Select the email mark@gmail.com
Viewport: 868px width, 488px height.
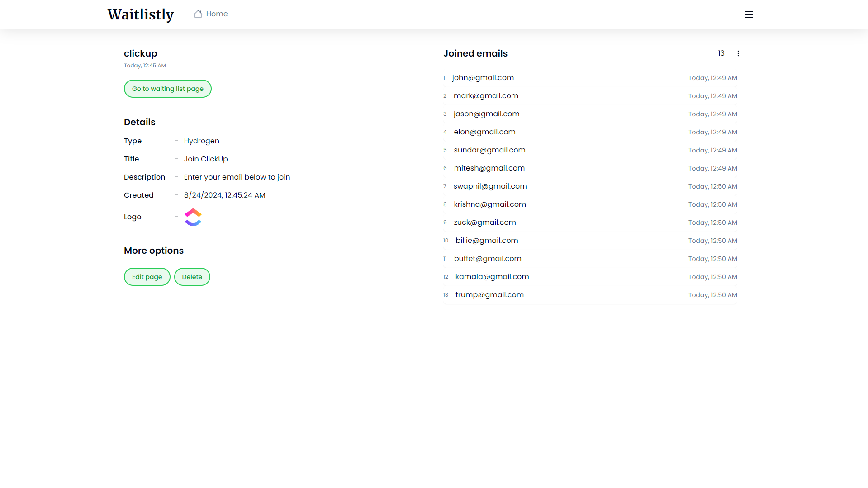(486, 96)
